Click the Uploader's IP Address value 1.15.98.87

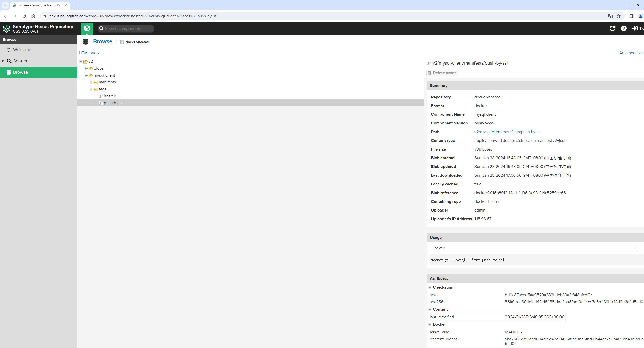tap(483, 219)
